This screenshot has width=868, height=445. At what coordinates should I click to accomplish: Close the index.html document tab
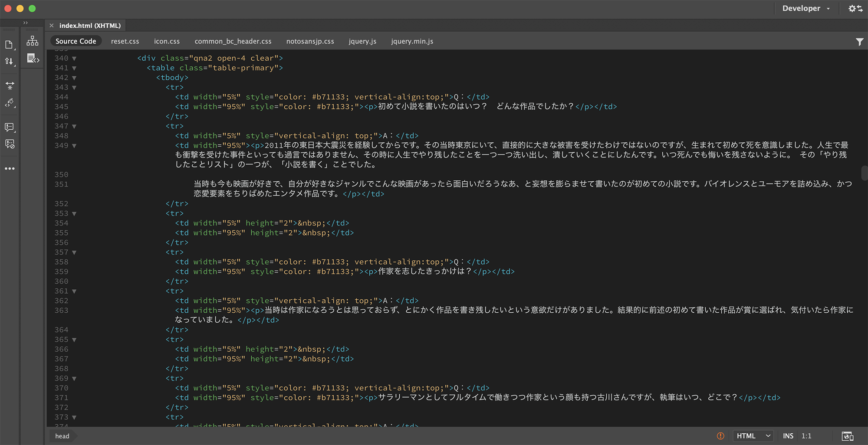(x=52, y=26)
